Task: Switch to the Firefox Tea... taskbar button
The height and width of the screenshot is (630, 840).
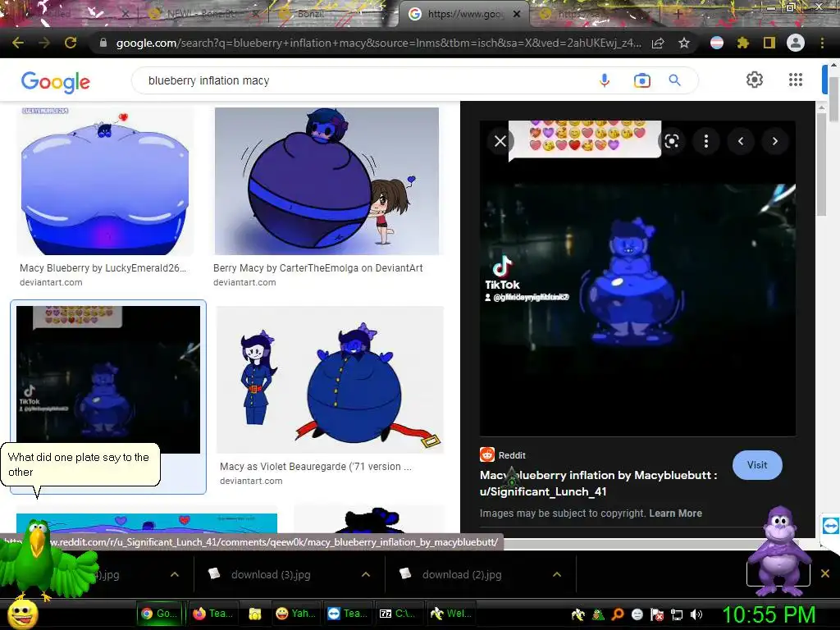Action: [213, 614]
